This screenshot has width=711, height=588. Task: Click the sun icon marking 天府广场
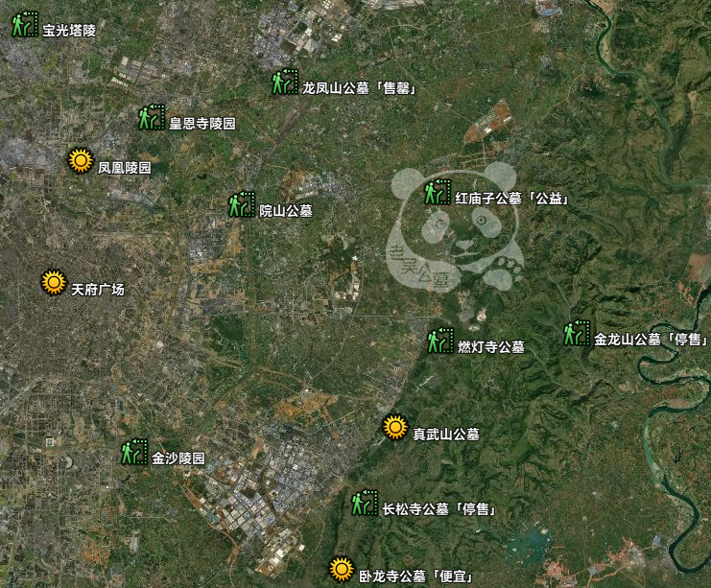pyautogui.click(x=54, y=283)
